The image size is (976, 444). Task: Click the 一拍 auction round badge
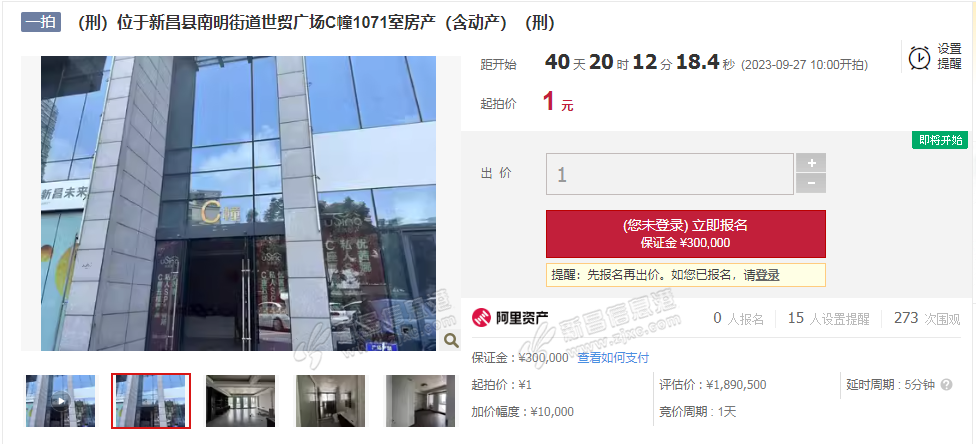(x=41, y=22)
